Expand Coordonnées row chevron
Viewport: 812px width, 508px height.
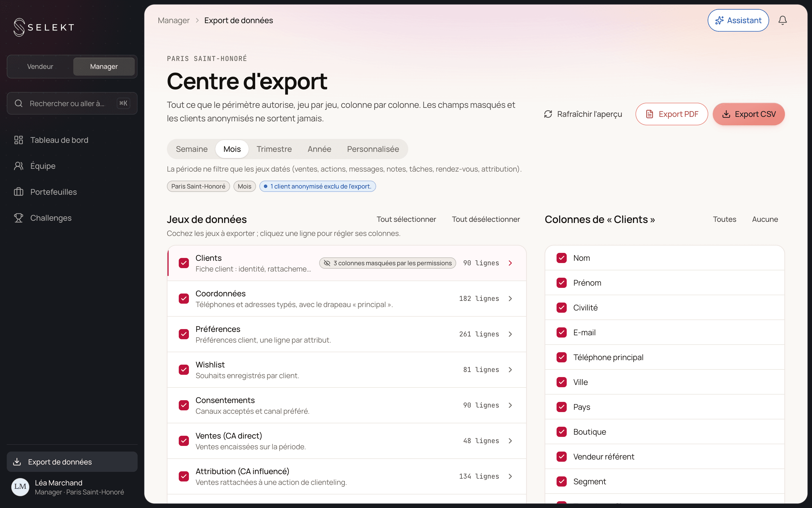(510, 299)
